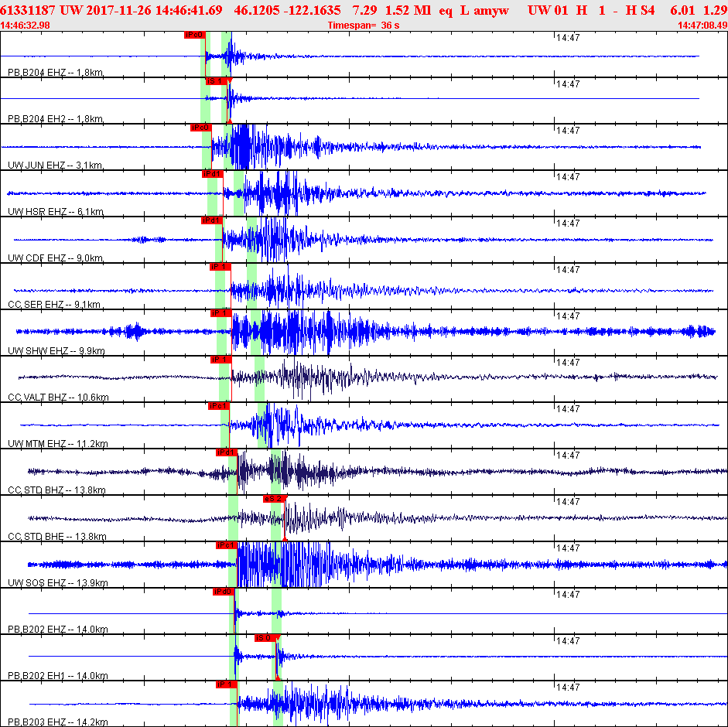Click the iPd1 pick flag on UW.CDF EHZ

coord(212,220)
